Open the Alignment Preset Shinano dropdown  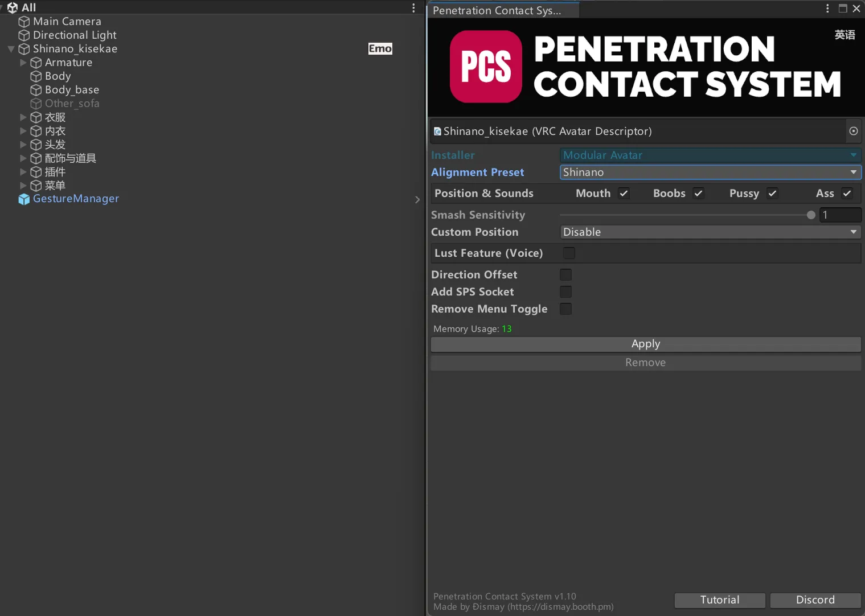[710, 172]
